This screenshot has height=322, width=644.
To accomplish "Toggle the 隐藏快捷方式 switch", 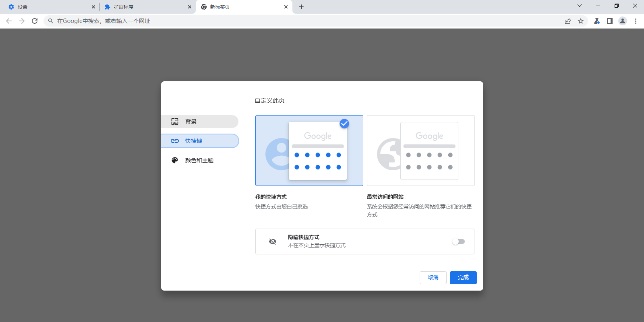I will pyautogui.click(x=458, y=242).
